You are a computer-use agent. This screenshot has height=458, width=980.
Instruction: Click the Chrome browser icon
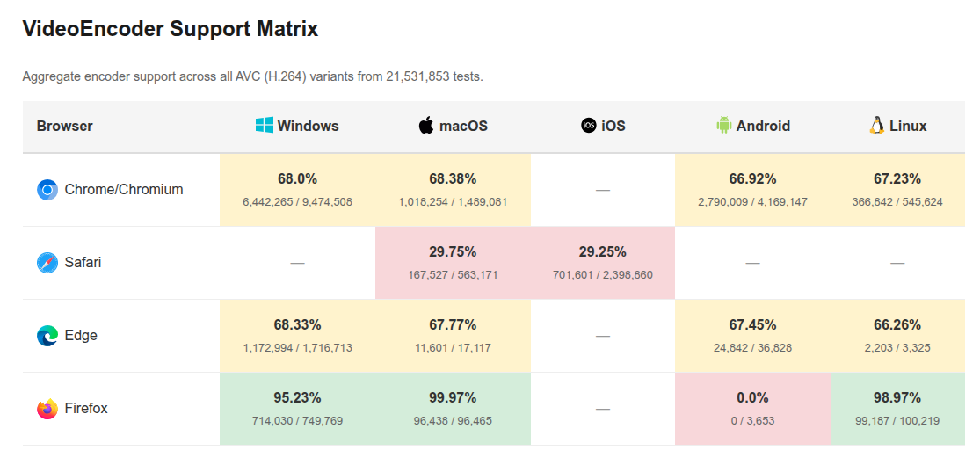(47, 190)
